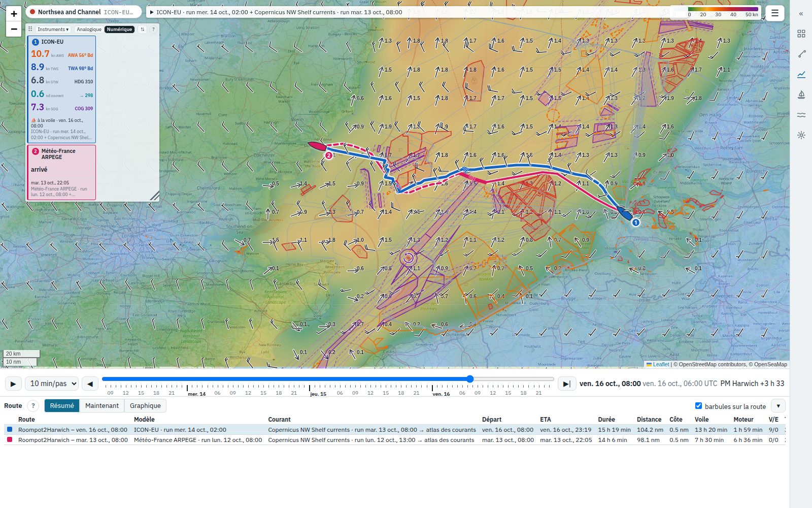Click boat marker 1 on the map

(x=635, y=222)
